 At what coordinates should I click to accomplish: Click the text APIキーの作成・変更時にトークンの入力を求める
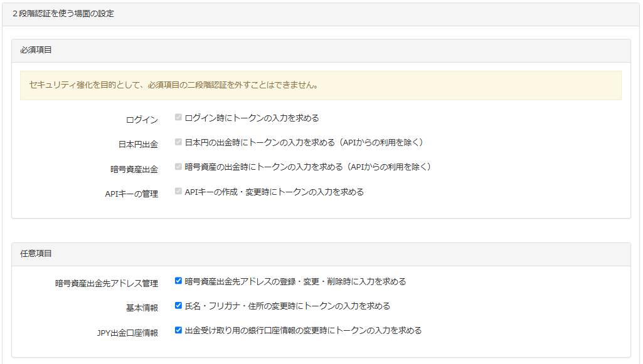tap(274, 192)
